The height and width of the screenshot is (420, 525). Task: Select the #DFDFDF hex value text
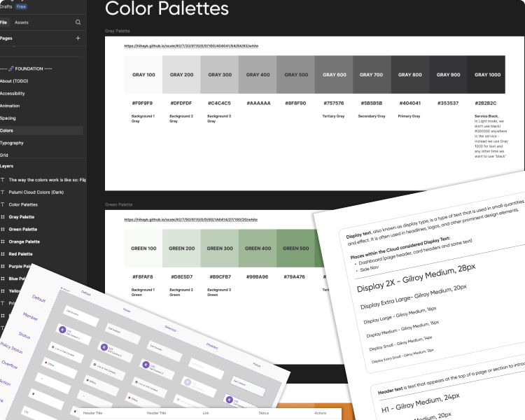181,103
